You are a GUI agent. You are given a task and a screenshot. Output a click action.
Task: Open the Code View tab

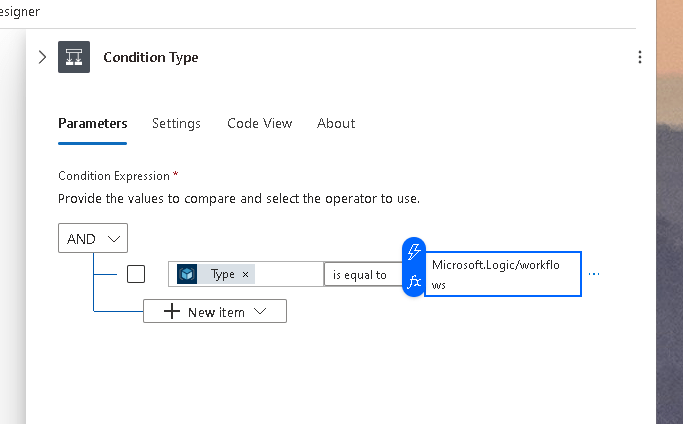(x=260, y=123)
